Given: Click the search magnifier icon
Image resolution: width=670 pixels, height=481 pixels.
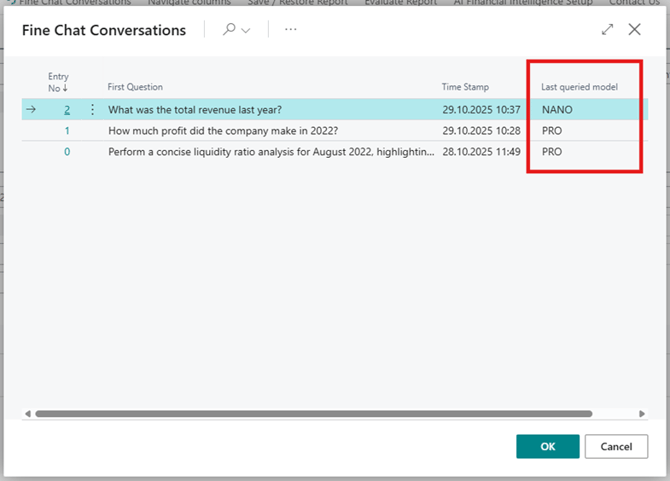Looking at the screenshot, I should tap(229, 30).
